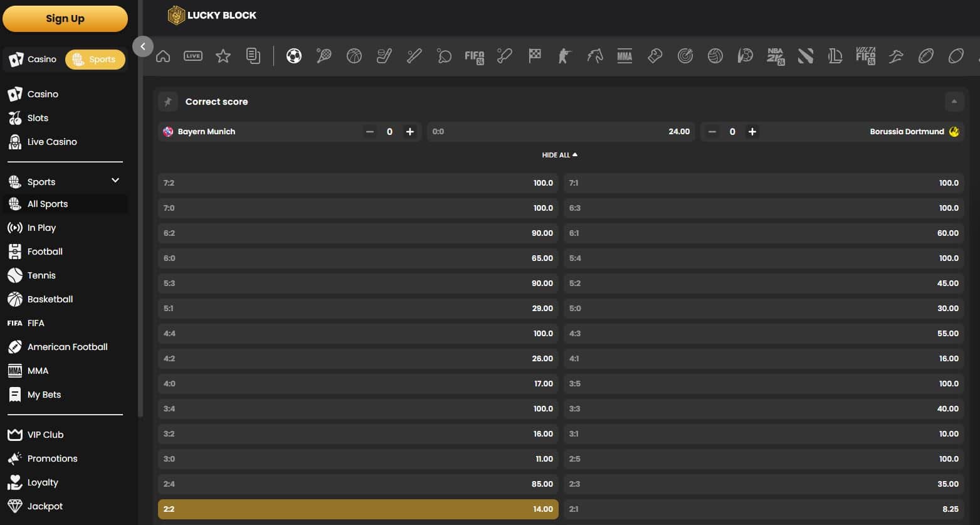The image size is (980, 525).
Task: Click the Sign Up button
Action: click(65, 18)
